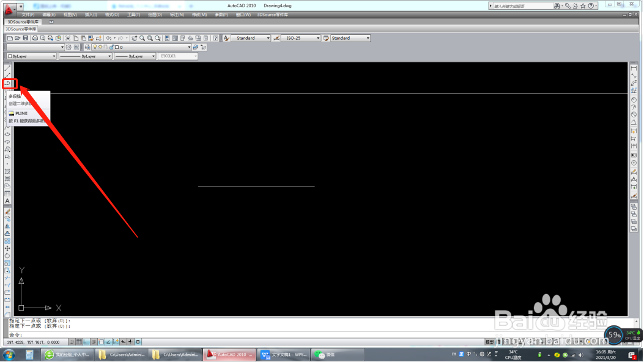The height and width of the screenshot is (362, 644).
Task: Toggle Grid display in the status bar
Action: (79, 342)
